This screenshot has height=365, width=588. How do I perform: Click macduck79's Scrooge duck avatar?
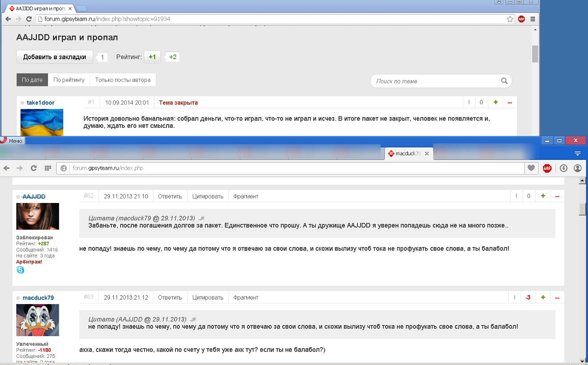click(38, 320)
